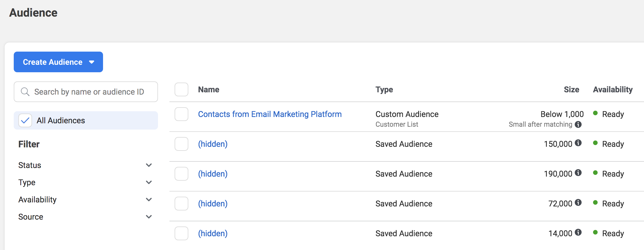Click the info icon beside 190,000

click(578, 173)
